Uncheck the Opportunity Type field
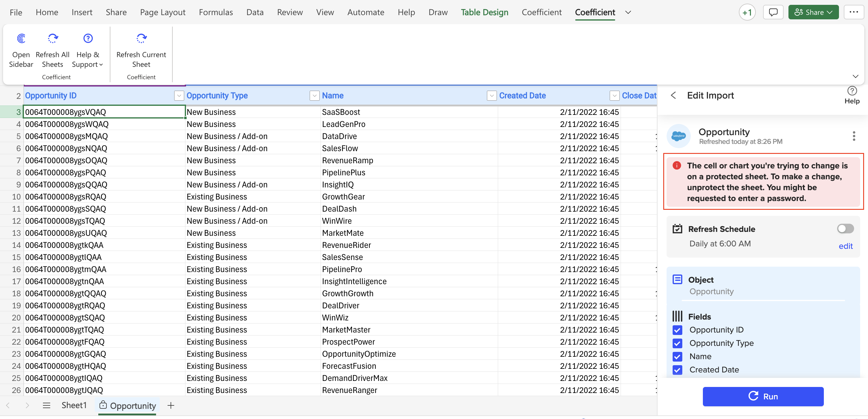The image size is (868, 419). coord(677,343)
